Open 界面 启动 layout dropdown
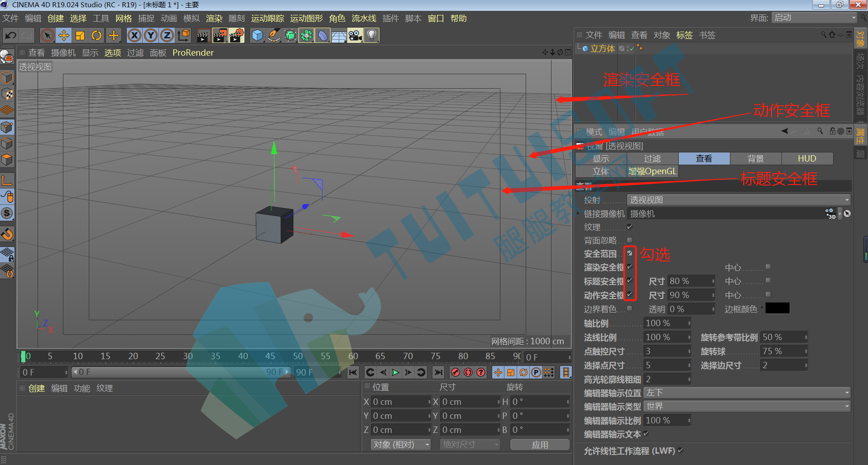The height and width of the screenshot is (465, 868). 815,18
